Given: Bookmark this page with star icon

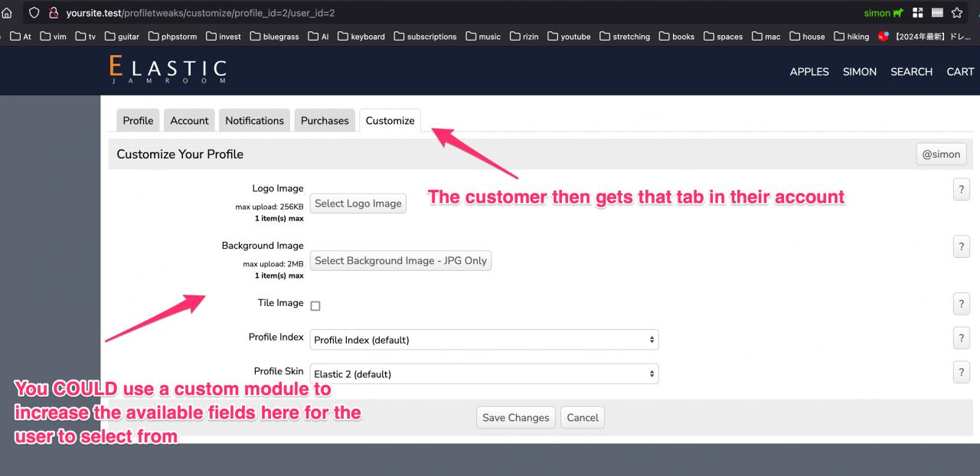Looking at the screenshot, I should tap(956, 13).
